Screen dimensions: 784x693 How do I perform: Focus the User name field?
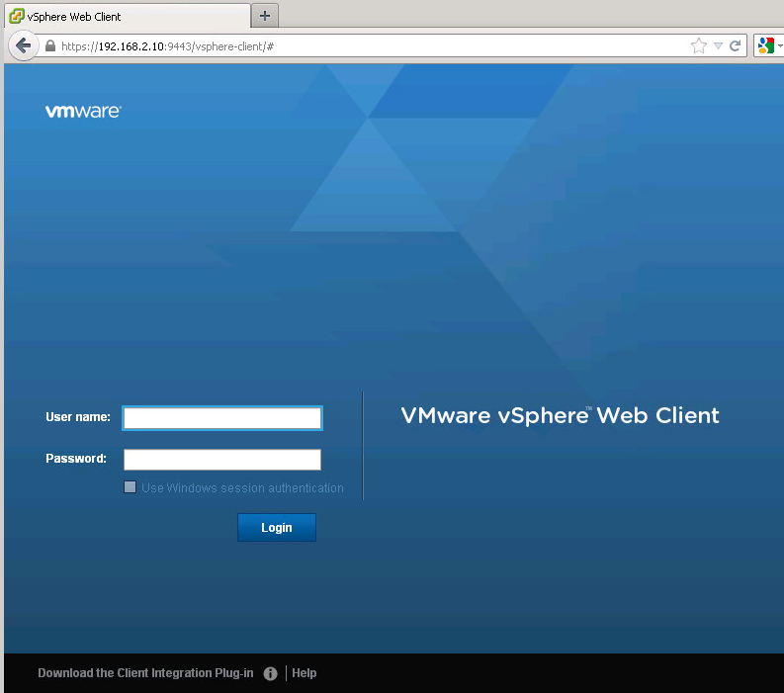(x=222, y=418)
